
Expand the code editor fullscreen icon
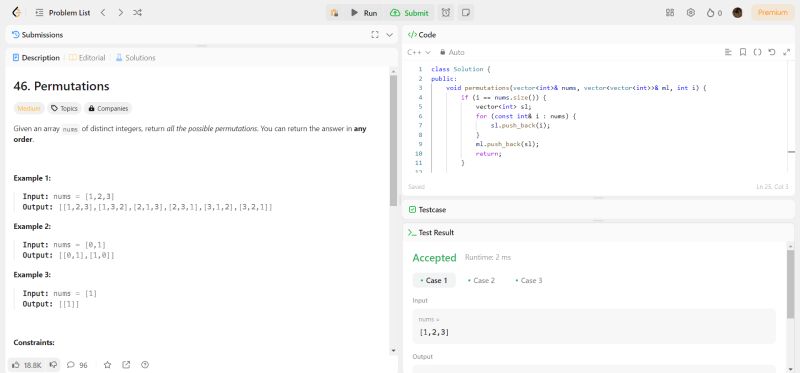pyautogui.click(x=786, y=52)
